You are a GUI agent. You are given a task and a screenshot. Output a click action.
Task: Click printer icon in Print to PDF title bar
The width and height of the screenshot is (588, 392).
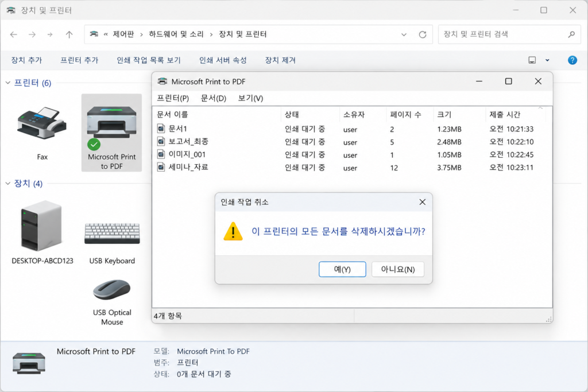pyautogui.click(x=163, y=81)
